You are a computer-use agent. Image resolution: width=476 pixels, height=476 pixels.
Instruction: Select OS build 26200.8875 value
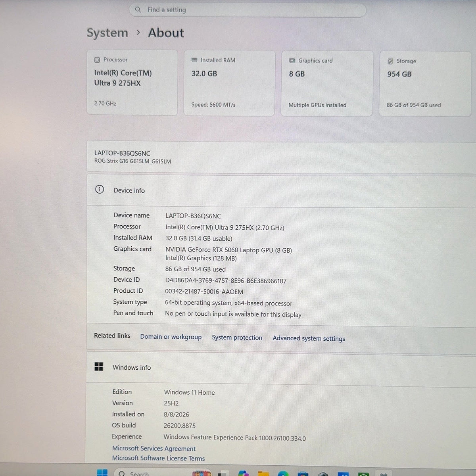[180, 426]
